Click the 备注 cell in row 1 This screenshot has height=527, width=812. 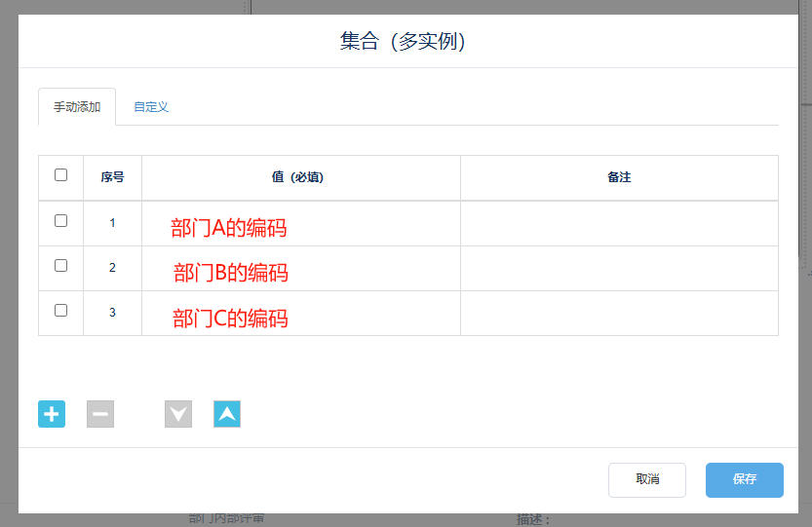pos(619,224)
